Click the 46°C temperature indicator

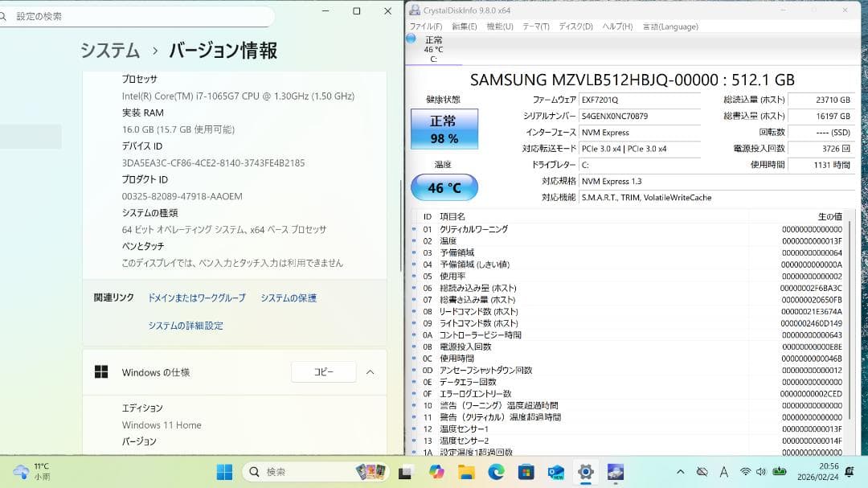click(x=444, y=187)
